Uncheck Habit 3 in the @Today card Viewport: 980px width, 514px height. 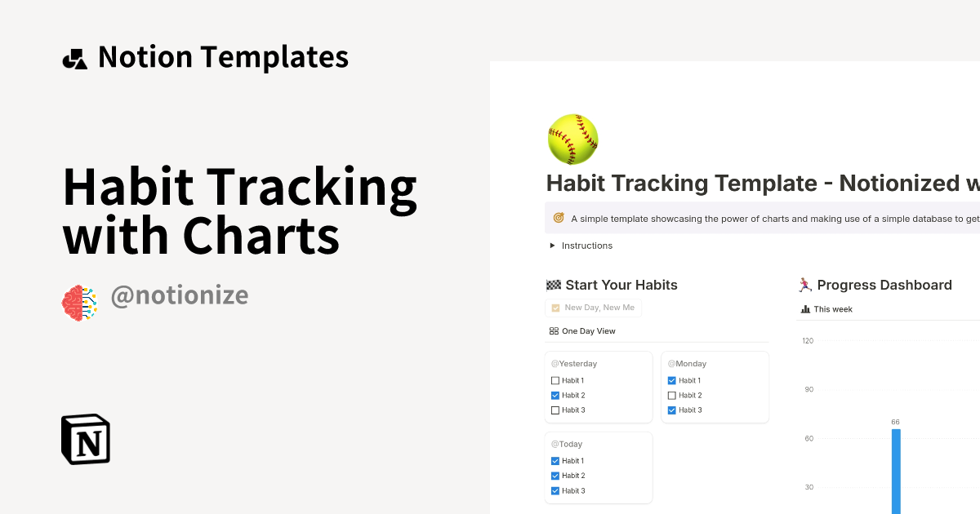coord(555,490)
